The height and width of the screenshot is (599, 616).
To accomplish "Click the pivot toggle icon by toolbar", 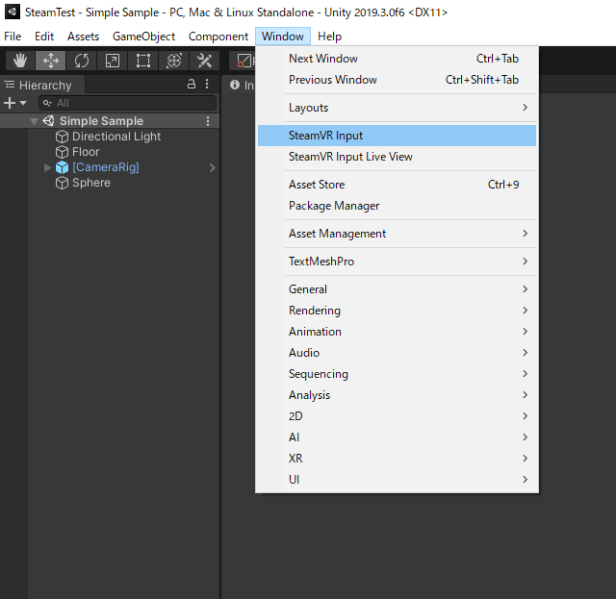I will [244, 61].
